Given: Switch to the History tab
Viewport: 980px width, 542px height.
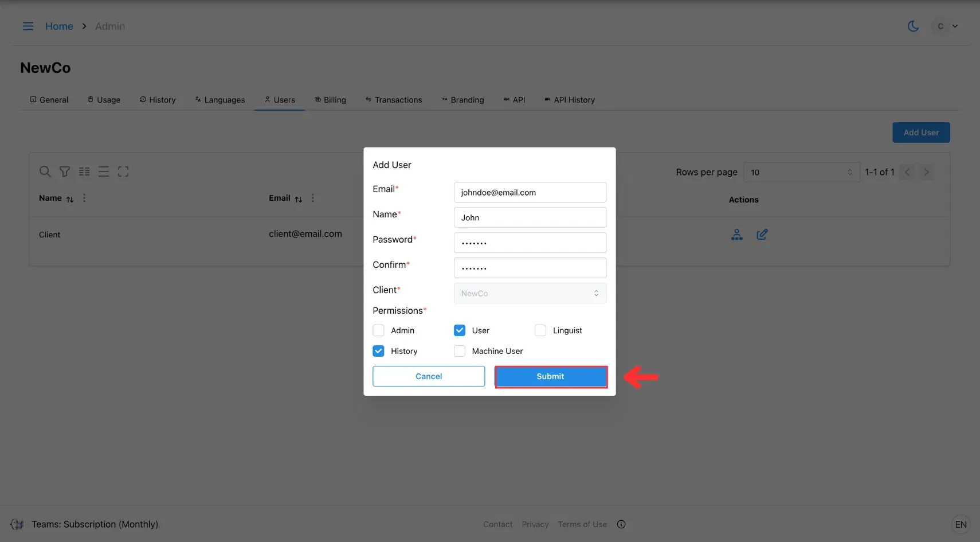Looking at the screenshot, I should 158,100.
